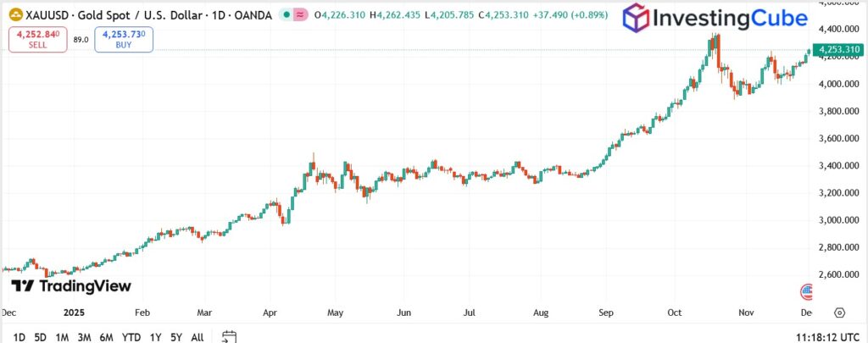Select the 5D time range

point(40,337)
